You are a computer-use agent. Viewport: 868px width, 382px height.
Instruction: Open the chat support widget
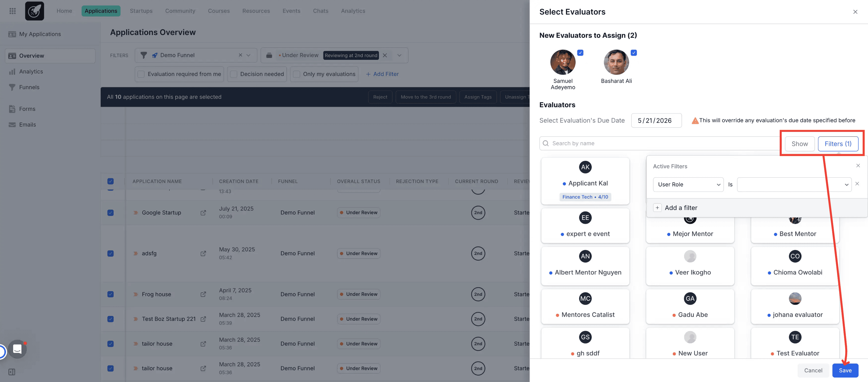pyautogui.click(x=17, y=349)
